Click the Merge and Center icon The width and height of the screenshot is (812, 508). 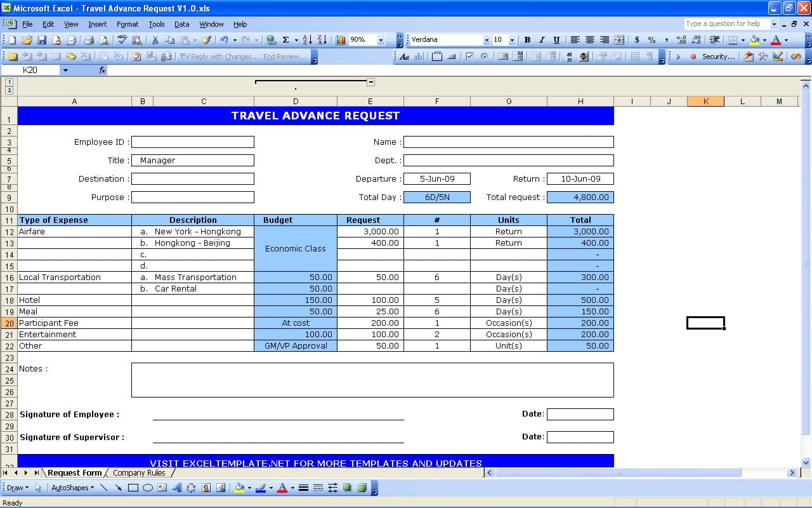click(619, 39)
